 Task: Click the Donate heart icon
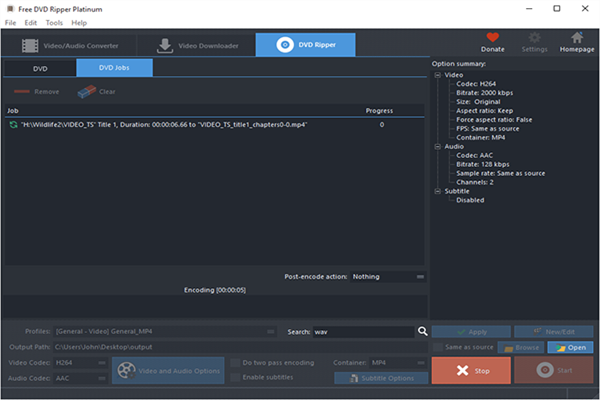click(492, 38)
